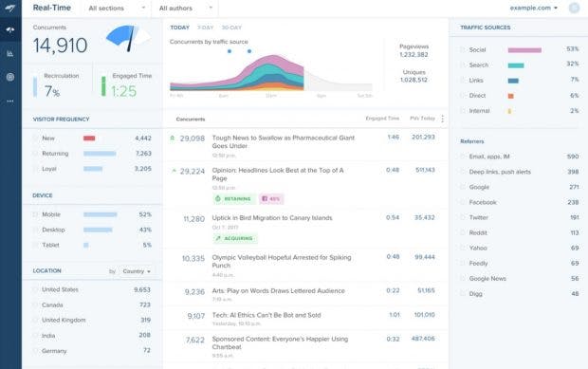
Task: Toggle the Search traffic source filter
Action: pyautogui.click(x=463, y=65)
